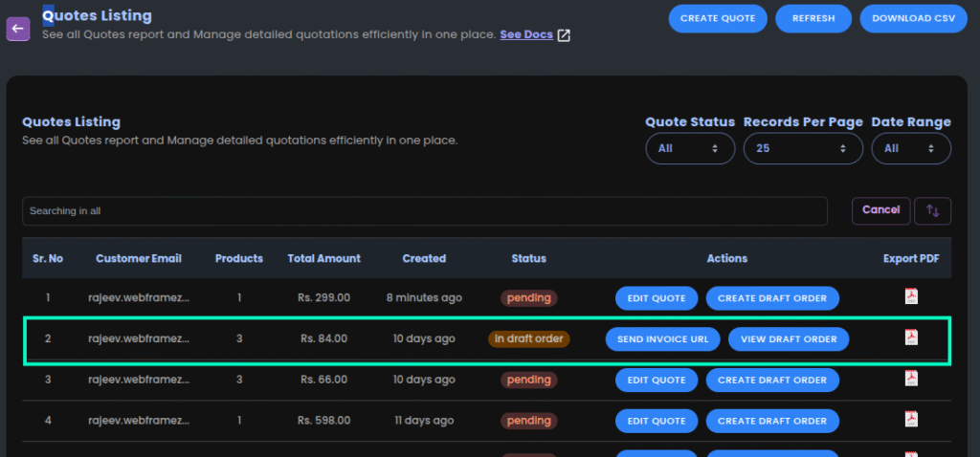This screenshot has width=980, height=457.
Task: Open the external link icon beside See Docs
Action: [564, 35]
